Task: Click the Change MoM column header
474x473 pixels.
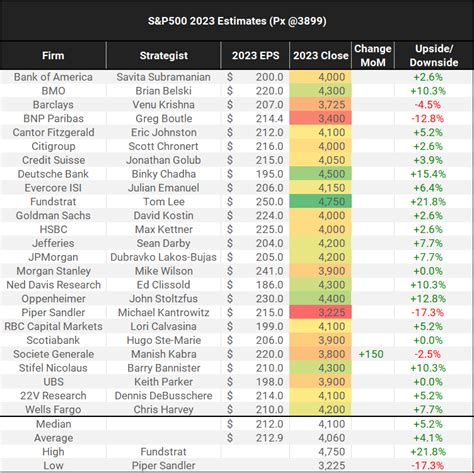Action: click(373, 55)
